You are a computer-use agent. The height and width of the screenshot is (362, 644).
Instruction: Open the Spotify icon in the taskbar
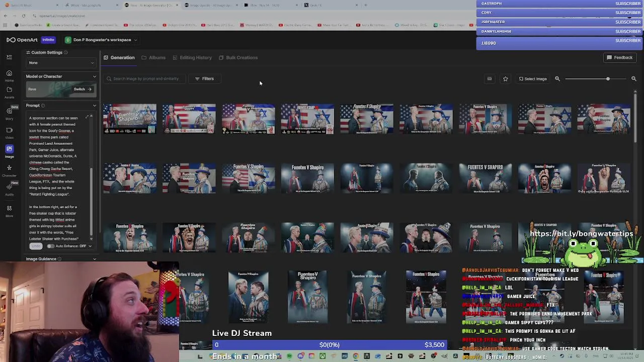pyautogui.click(x=289, y=356)
